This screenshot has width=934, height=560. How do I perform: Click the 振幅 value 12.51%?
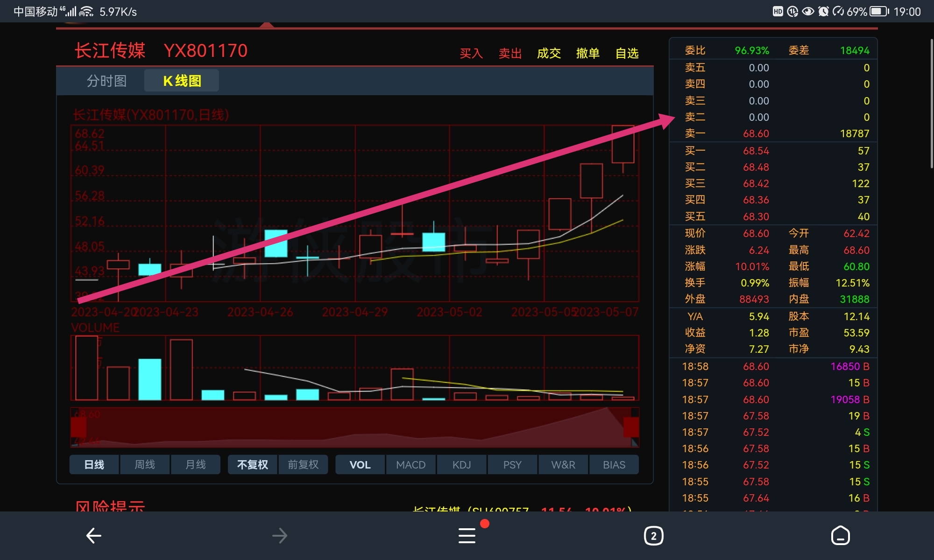pos(852,283)
